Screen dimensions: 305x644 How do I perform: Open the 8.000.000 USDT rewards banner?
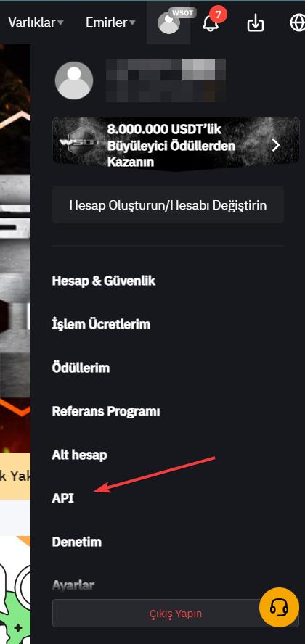176,145
